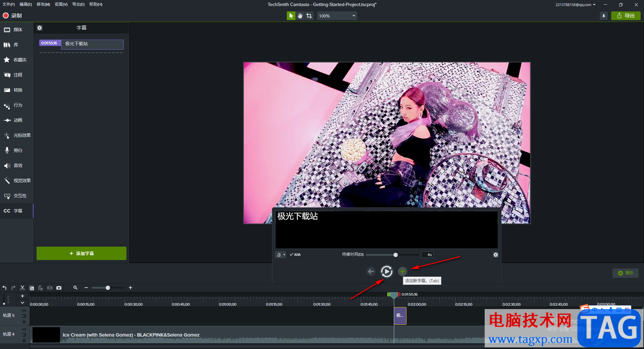This screenshot has width=644, height=349.
Task: Open the gear settings in 字幕 panel header
Action: click(x=40, y=28)
